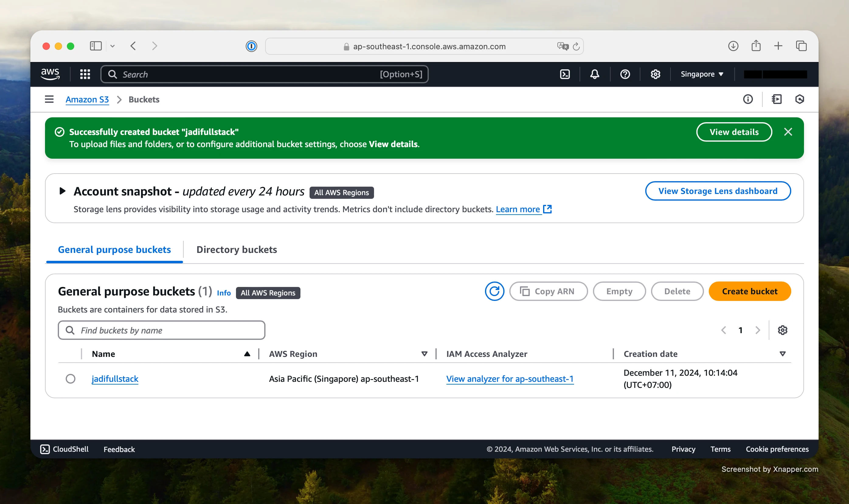
Task: Refresh the general purpose buckets list
Action: click(494, 291)
